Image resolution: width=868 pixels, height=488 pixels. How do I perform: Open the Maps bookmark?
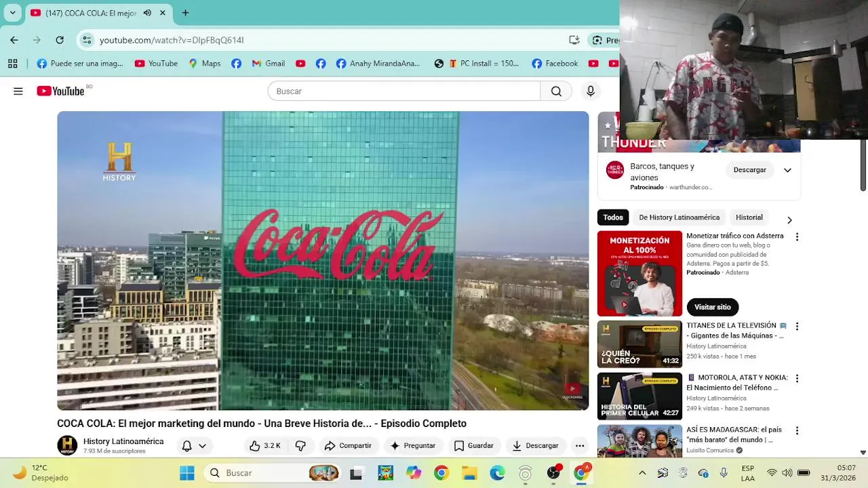pos(205,63)
